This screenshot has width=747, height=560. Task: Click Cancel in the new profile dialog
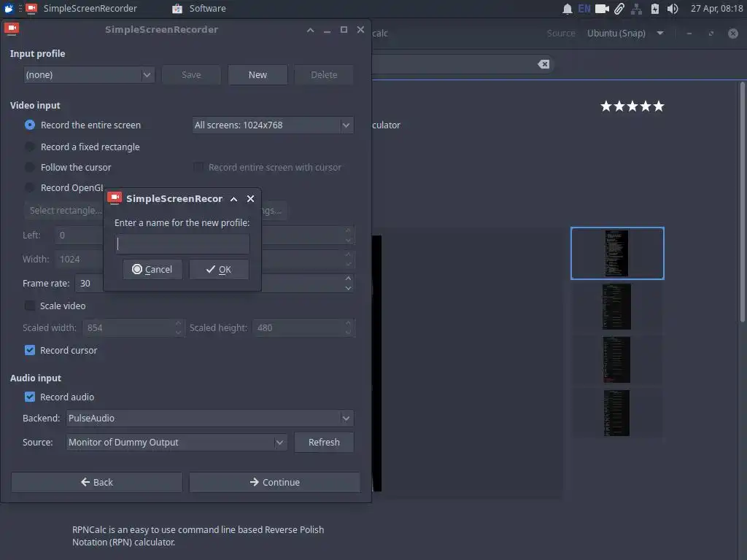point(152,270)
